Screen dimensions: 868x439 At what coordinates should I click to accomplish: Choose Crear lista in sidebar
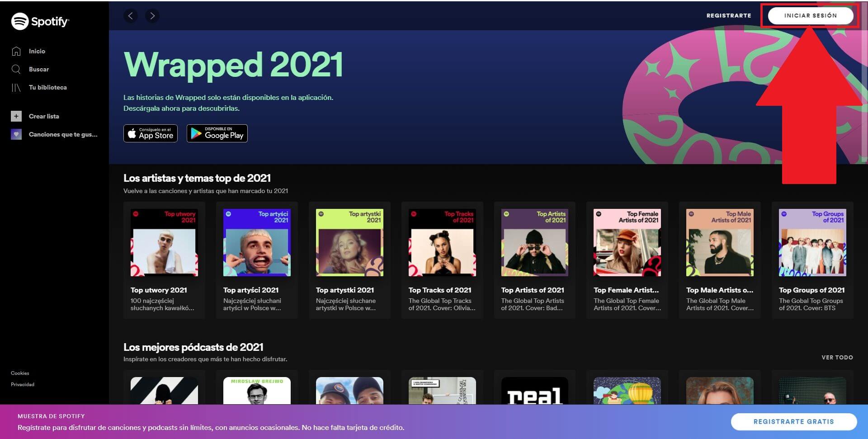44,116
